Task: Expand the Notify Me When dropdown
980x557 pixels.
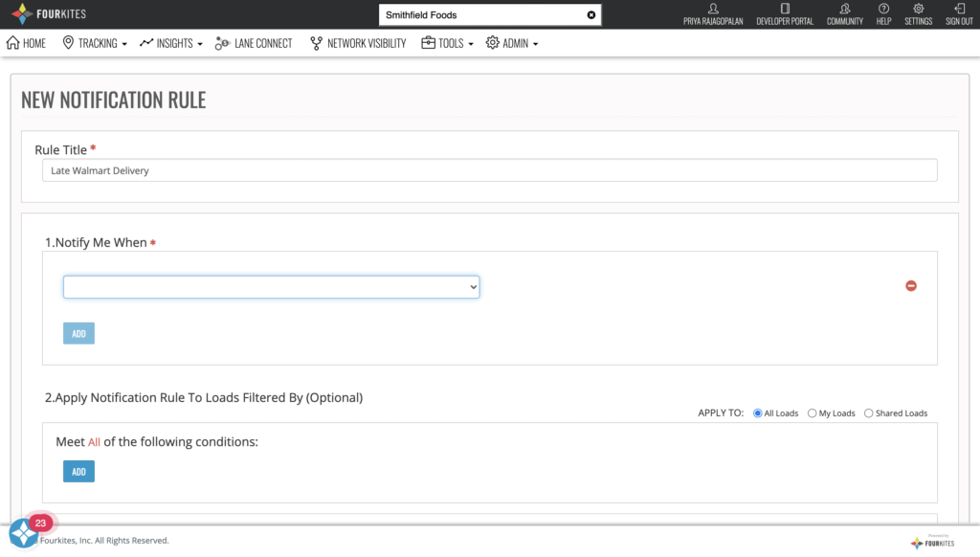Action: pos(271,287)
